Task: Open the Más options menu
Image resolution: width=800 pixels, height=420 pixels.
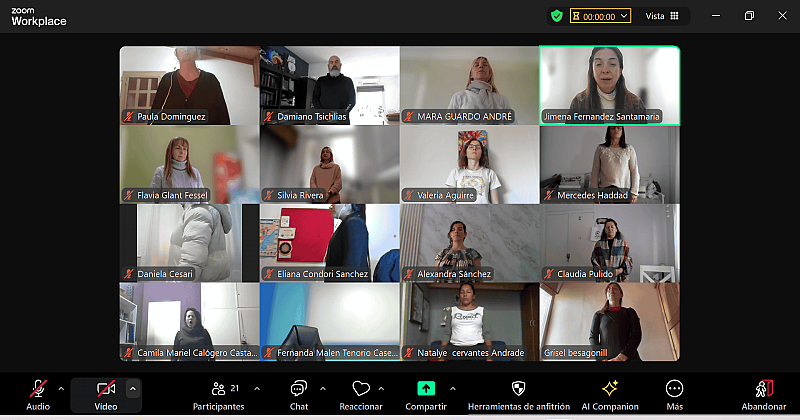Action: pos(675,389)
